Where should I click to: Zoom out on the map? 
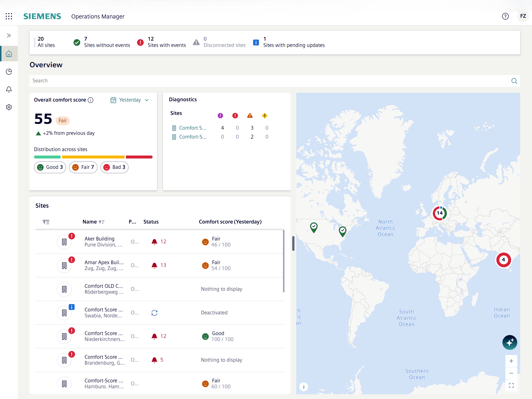[x=511, y=373]
